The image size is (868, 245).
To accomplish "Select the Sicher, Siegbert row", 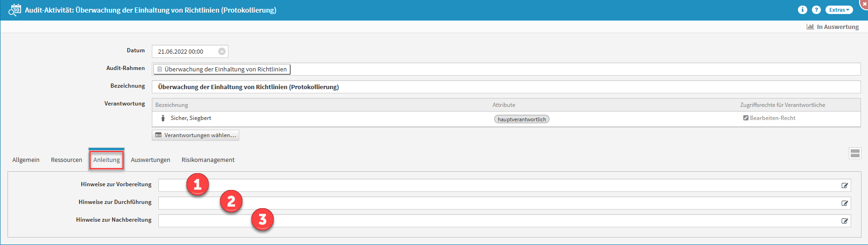I will (506, 119).
